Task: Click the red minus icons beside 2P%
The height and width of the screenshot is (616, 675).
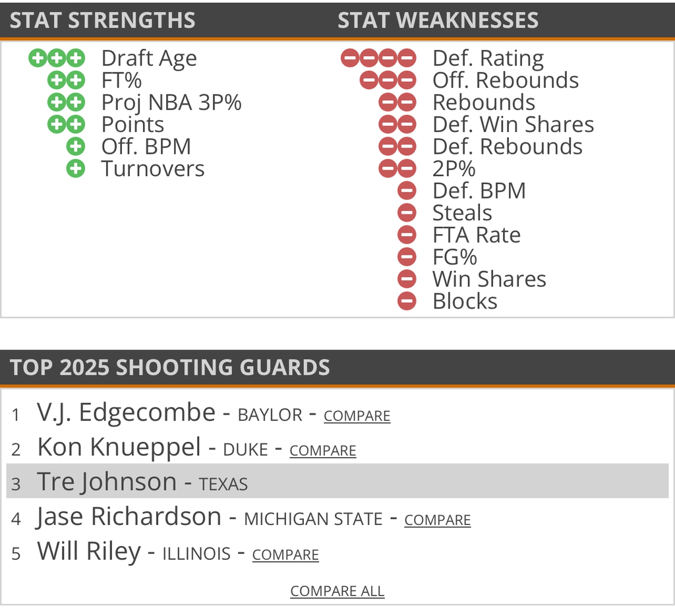Action: pyautogui.click(x=397, y=169)
